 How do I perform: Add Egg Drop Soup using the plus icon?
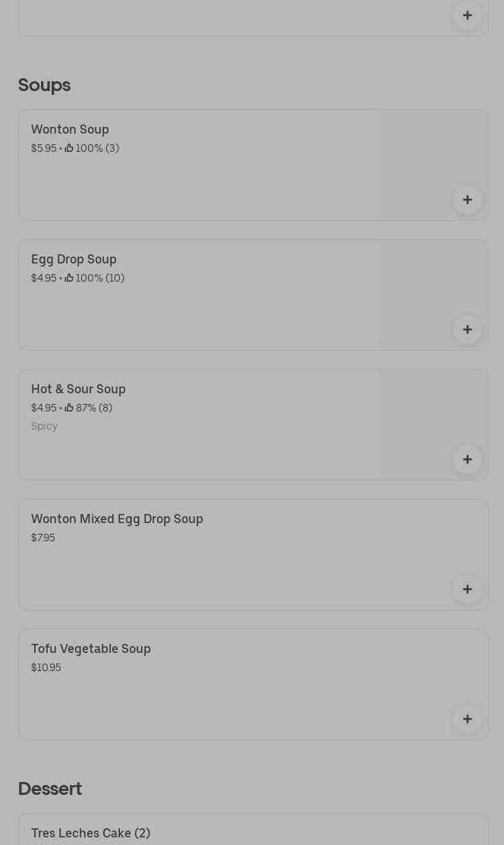467,329
